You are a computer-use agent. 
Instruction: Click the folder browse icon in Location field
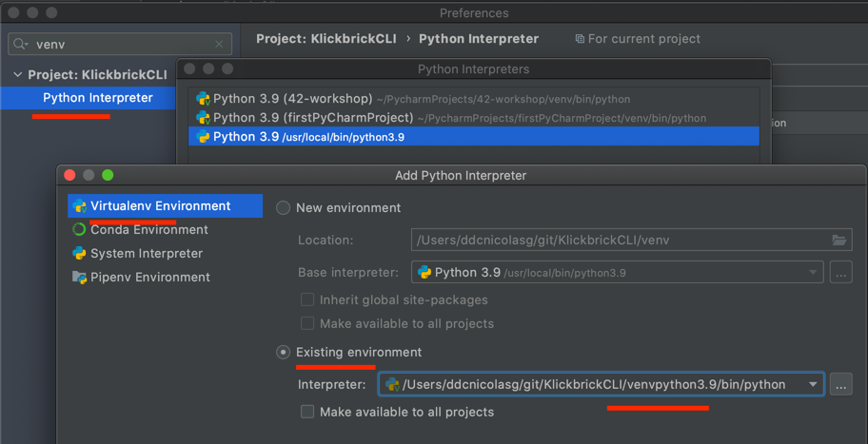(x=838, y=241)
